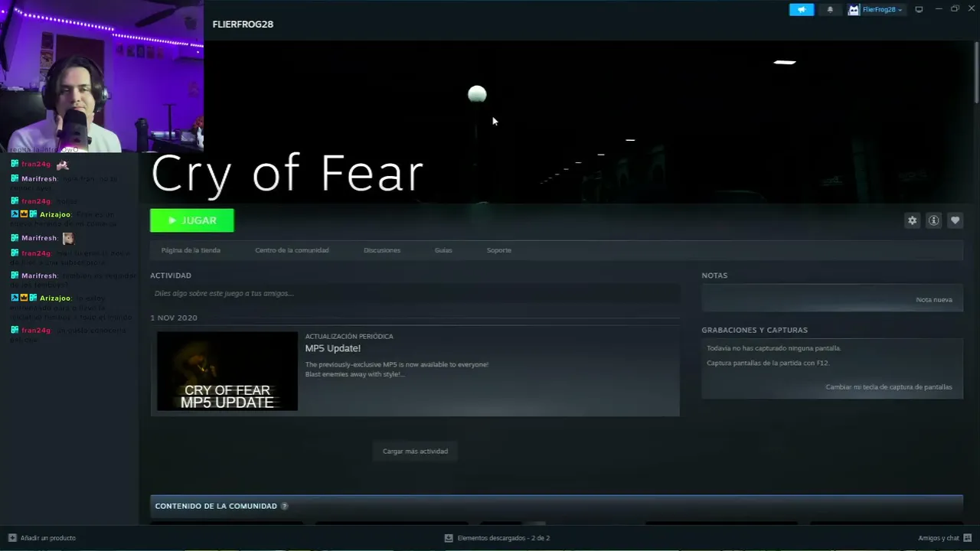
Task: Open the downloads icon in bottom bar
Action: pyautogui.click(x=449, y=538)
